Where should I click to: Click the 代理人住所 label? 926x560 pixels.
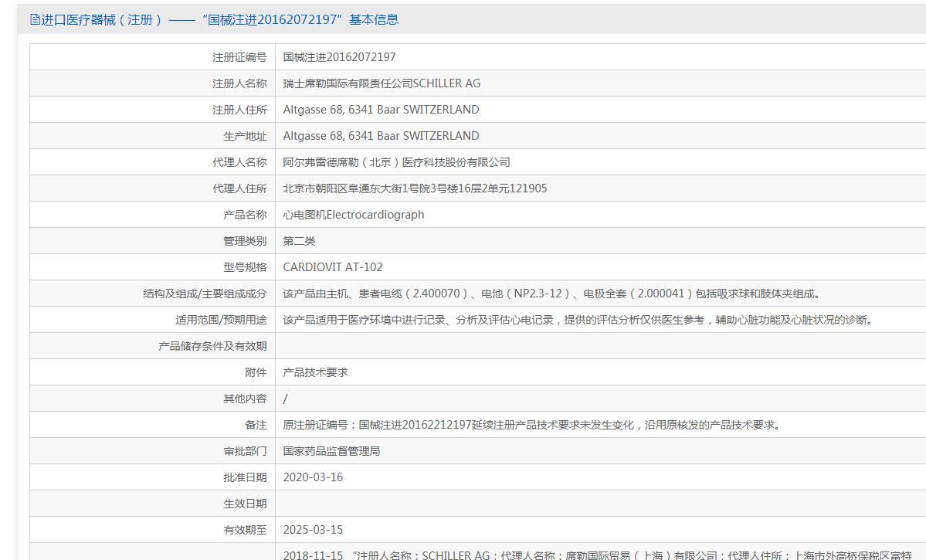[x=239, y=188]
